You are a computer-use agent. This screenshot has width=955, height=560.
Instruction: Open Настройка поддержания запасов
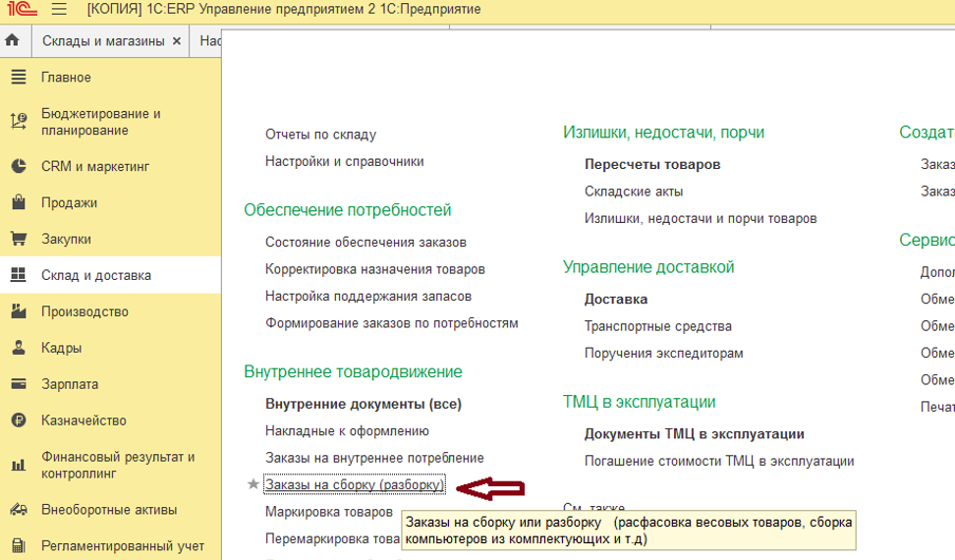(x=367, y=297)
